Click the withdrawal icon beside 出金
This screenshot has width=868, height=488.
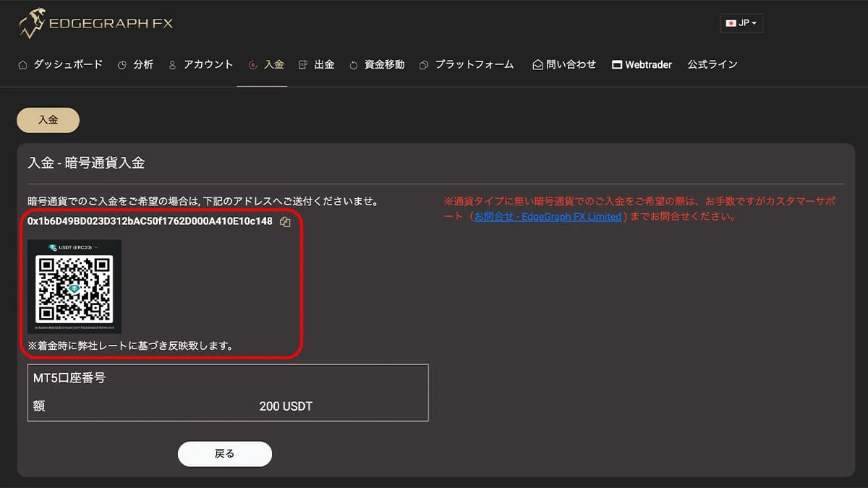pos(303,64)
